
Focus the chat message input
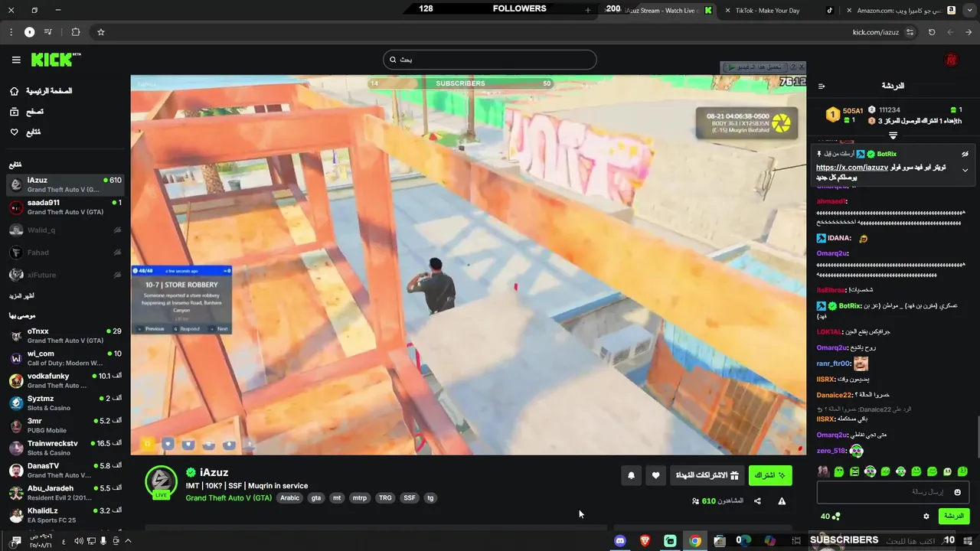pos(893,492)
